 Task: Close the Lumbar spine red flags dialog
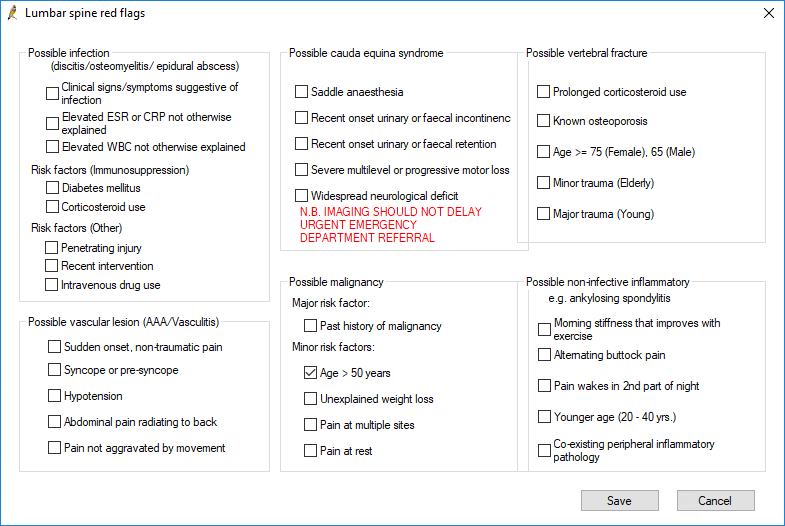pos(768,13)
